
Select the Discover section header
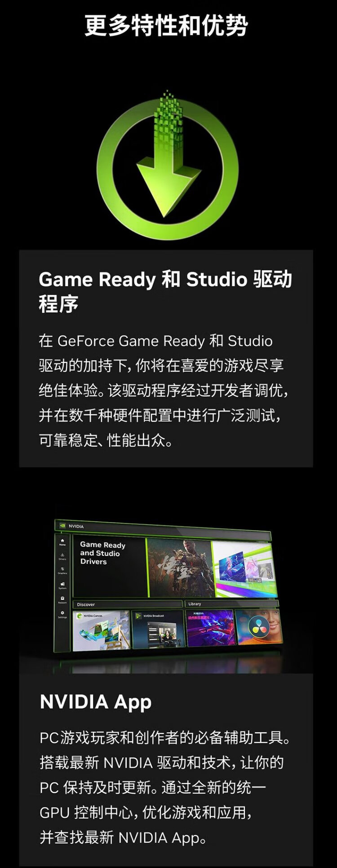pyautogui.click(x=86, y=604)
